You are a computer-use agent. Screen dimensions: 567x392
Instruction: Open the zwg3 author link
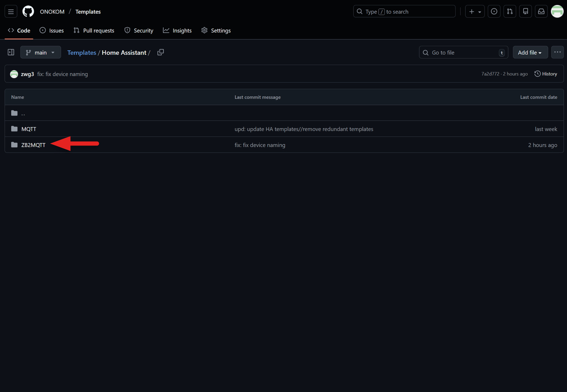[27, 74]
